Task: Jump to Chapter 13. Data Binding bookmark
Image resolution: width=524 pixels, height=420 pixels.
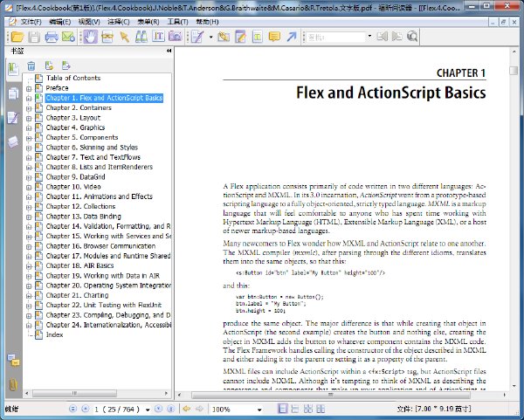Action: [83, 217]
